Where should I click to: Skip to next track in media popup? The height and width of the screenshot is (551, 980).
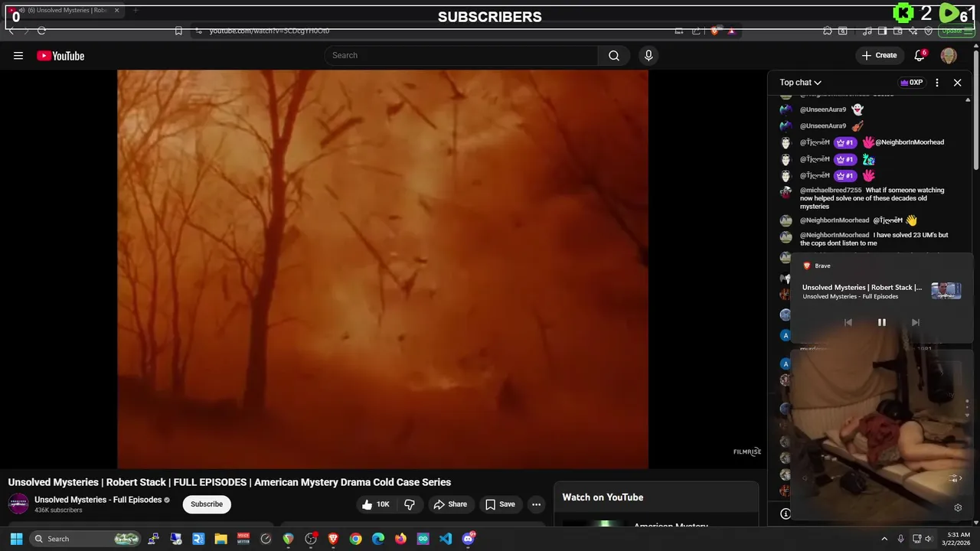[x=915, y=322]
